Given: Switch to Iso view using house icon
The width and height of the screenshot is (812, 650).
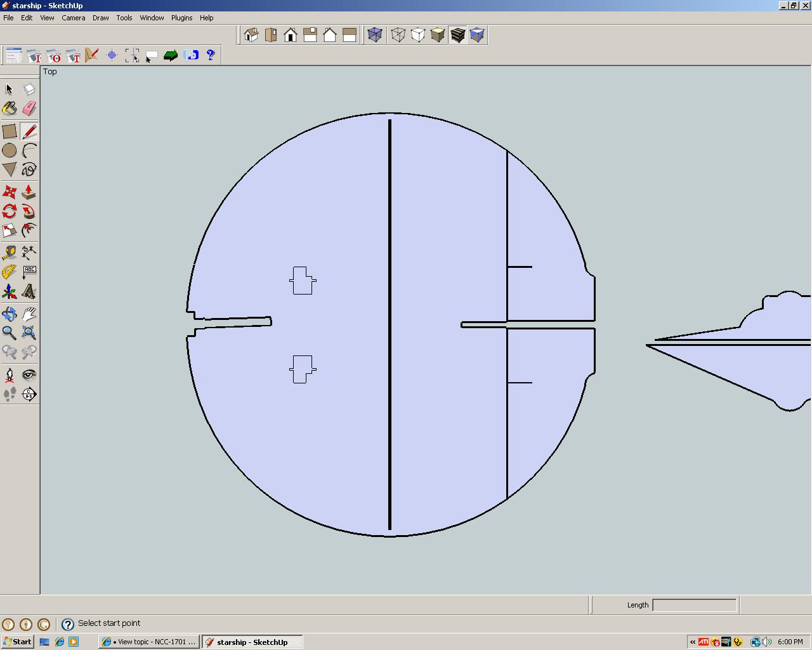Looking at the screenshot, I should coord(251,35).
